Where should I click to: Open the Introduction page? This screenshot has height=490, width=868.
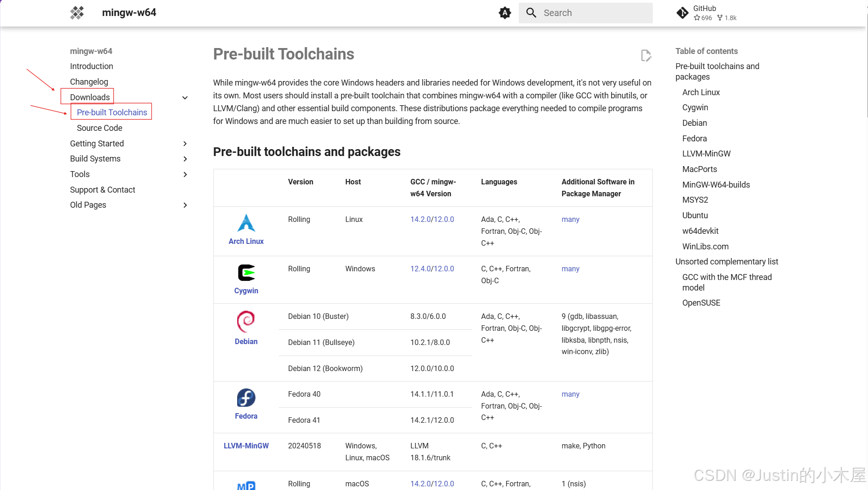point(92,66)
